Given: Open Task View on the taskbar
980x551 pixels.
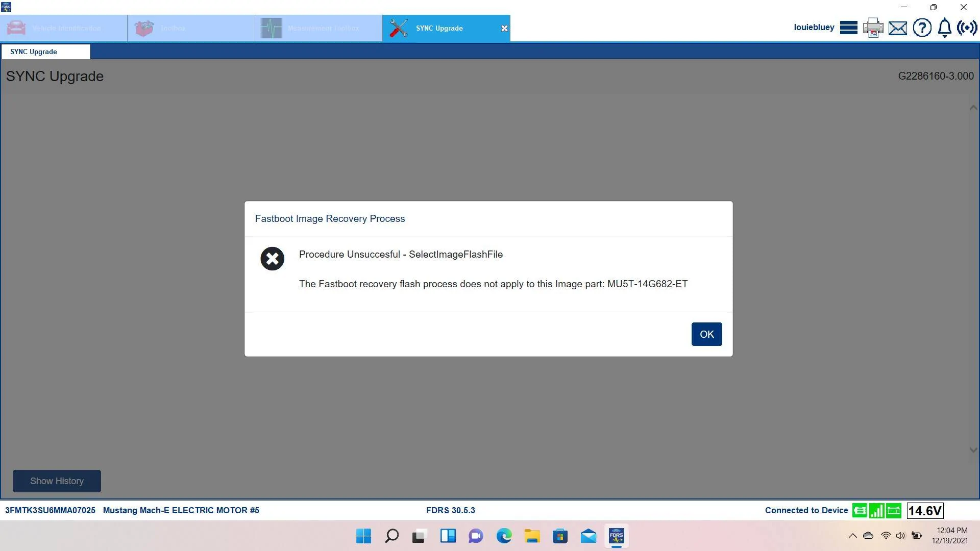Looking at the screenshot, I should pos(419,536).
